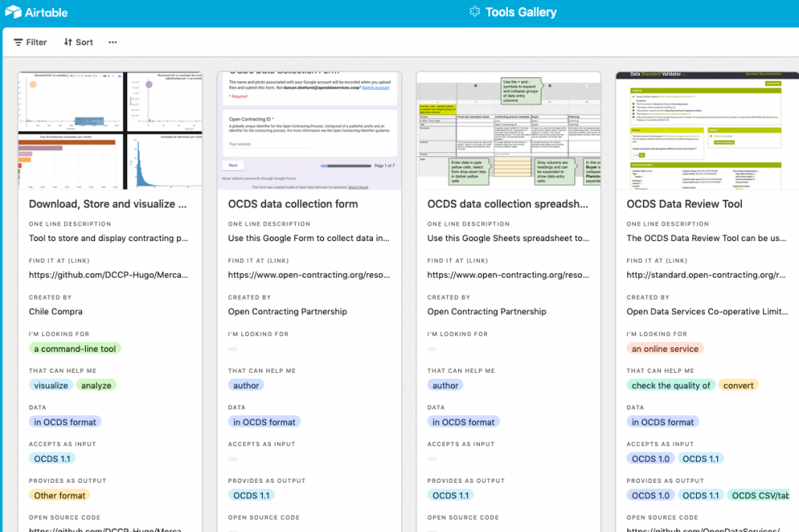Click the 'an online service' tag
The image size is (799, 532).
pos(665,349)
